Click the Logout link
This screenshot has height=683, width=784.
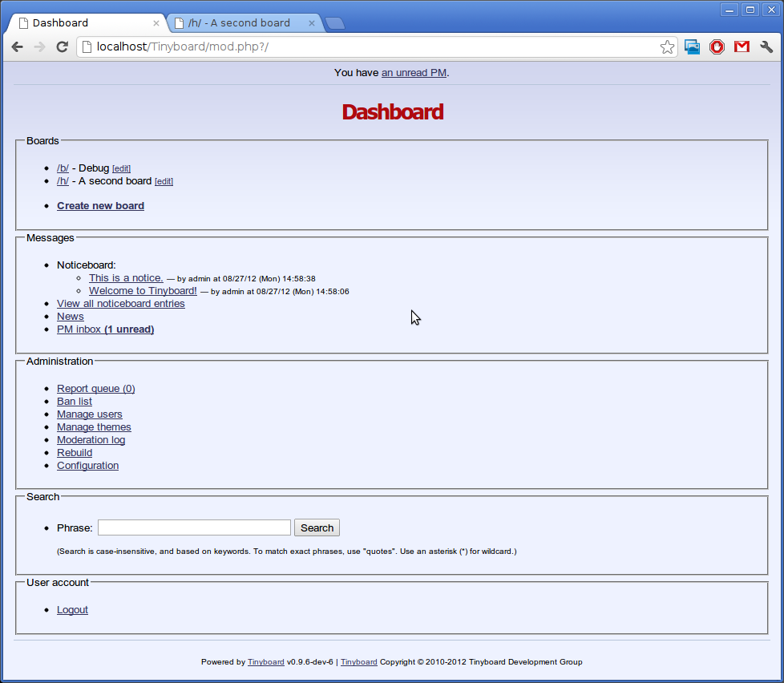click(72, 610)
